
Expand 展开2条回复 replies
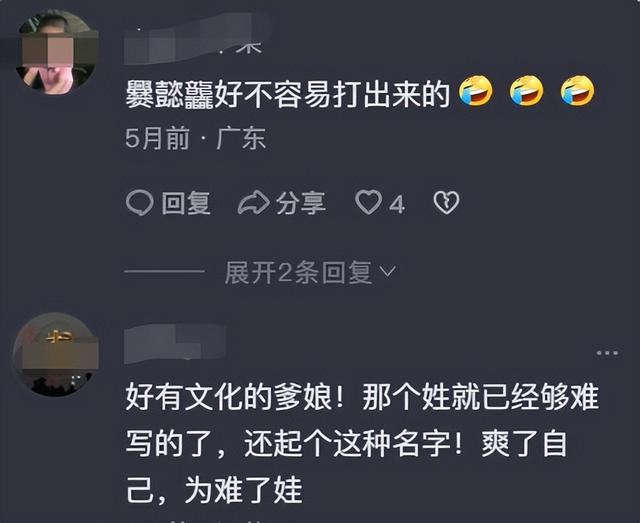(298, 272)
